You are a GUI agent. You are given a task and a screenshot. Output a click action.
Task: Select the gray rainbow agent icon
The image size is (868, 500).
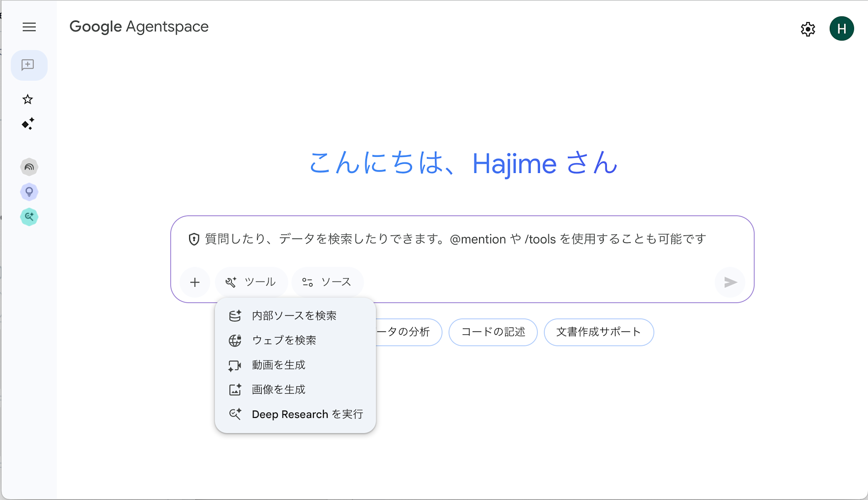(x=29, y=167)
